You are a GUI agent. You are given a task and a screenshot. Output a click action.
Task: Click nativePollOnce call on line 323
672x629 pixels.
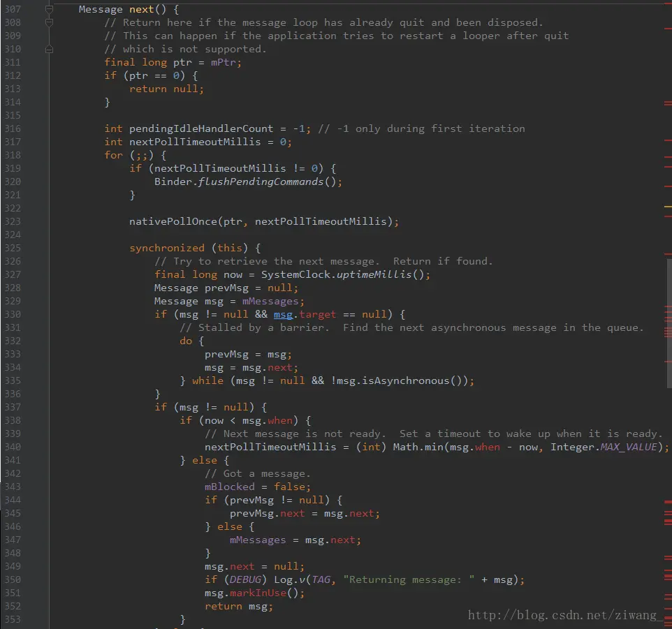(x=173, y=222)
